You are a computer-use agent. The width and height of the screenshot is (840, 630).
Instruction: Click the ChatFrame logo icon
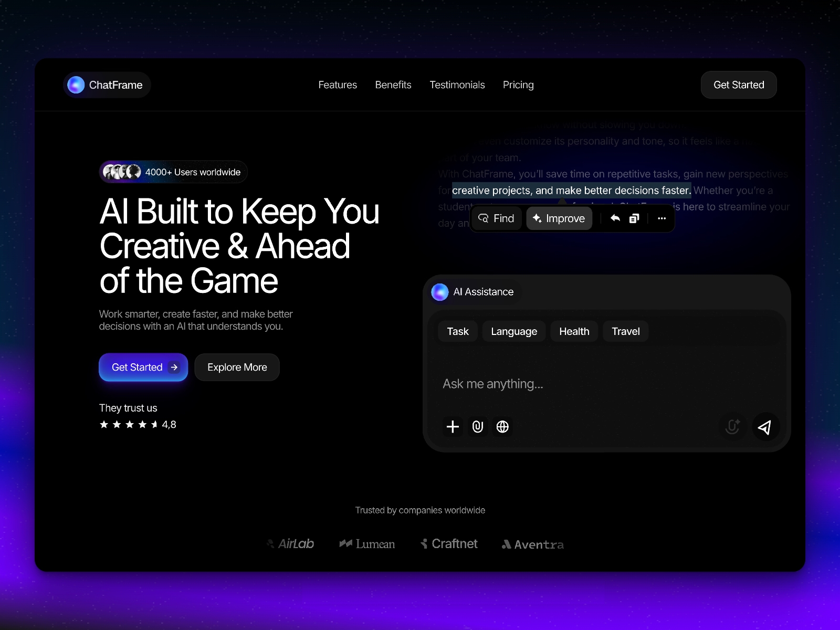76,85
